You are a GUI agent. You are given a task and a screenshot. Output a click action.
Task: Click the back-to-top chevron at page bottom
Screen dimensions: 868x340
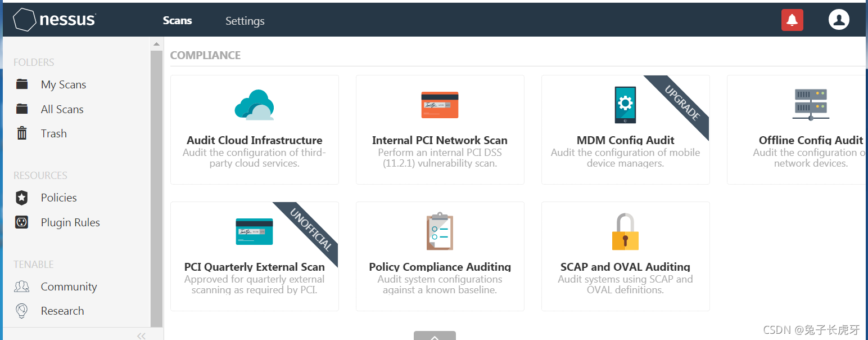pyautogui.click(x=435, y=336)
